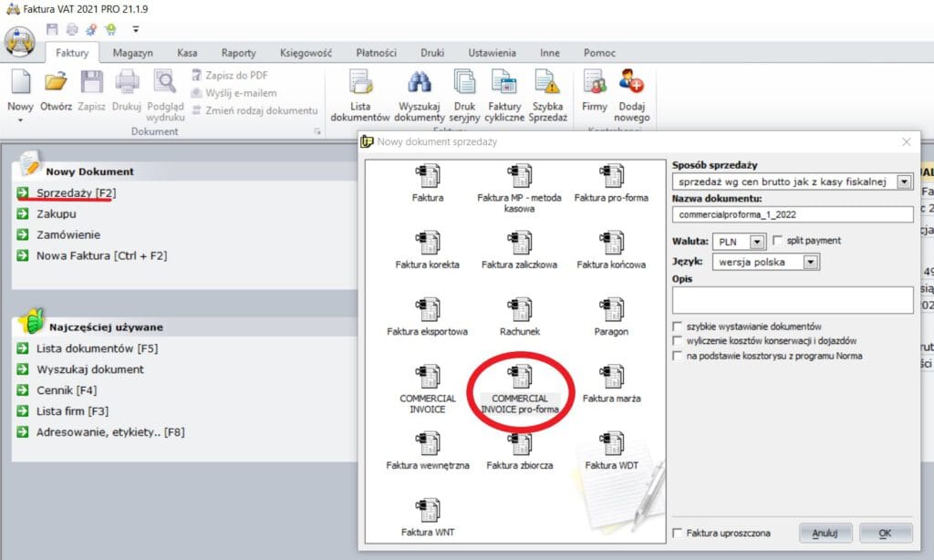The image size is (934, 560).
Task: Open the Firmy icon in ribbon
Action: (594, 95)
